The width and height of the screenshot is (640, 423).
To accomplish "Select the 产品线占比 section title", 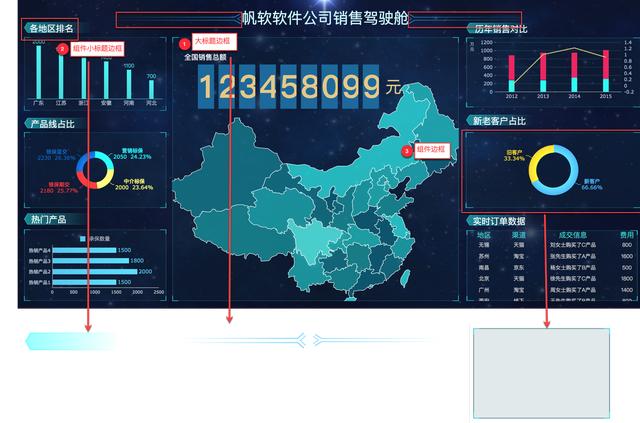I will click(53, 124).
